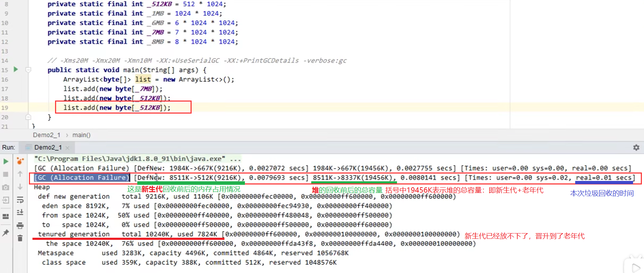Image resolution: width=644 pixels, height=273 pixels.
Task: Click the print console output icon
Action: pyautogui.click(x=20, y=225)
